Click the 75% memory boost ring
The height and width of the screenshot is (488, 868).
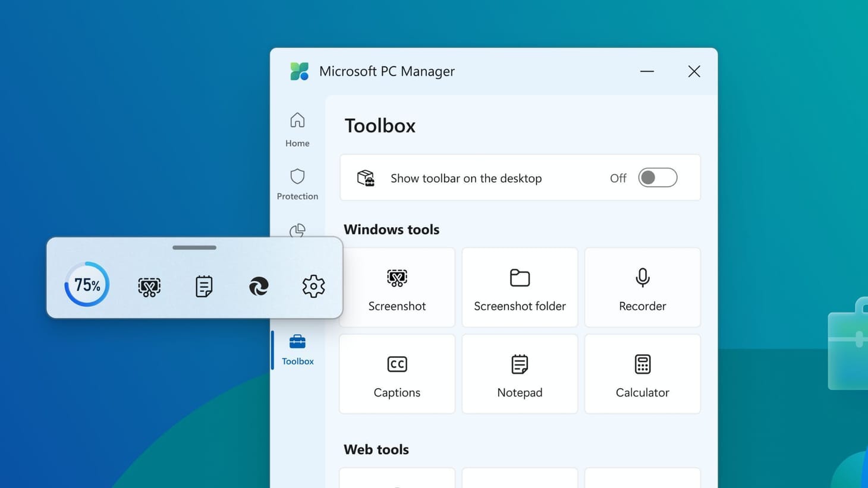(x=86, y=284)
